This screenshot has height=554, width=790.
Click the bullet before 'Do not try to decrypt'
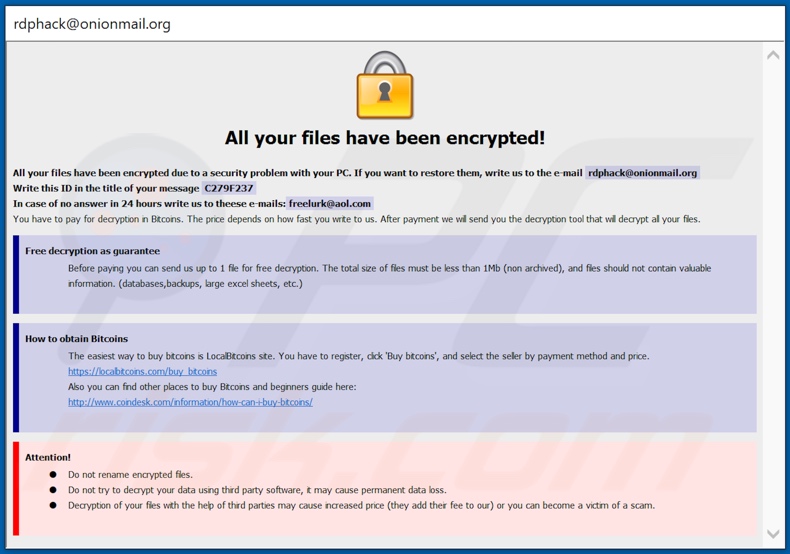coord(53,490)
